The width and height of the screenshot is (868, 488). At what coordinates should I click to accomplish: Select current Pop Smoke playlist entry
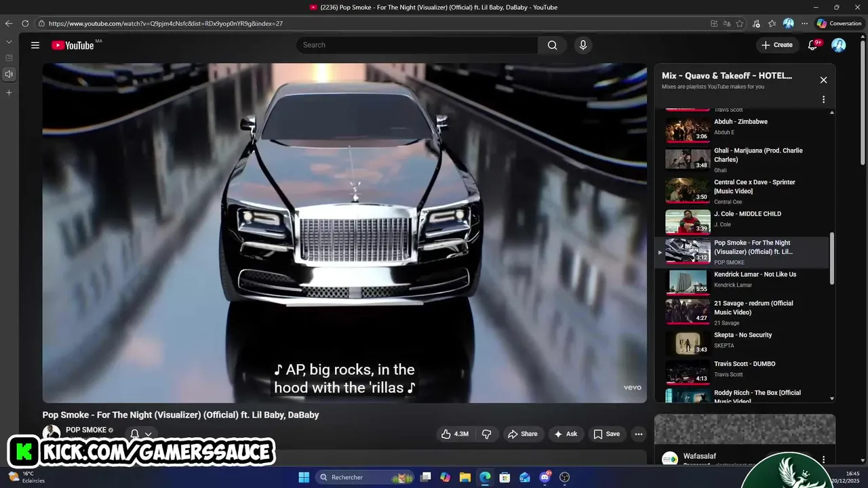743,252
